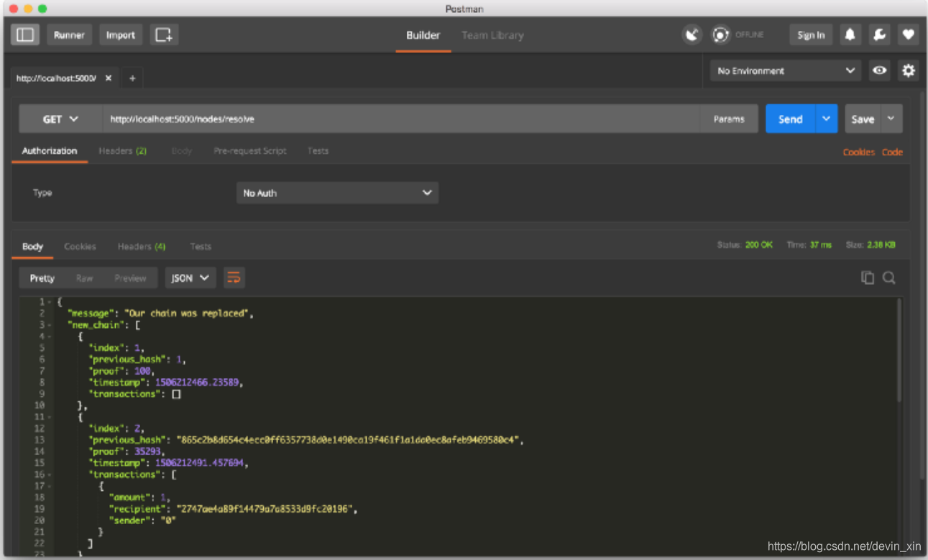Collapse the object at line 11
This screenshot has width=928, height=560.
(x=50, y=417)
